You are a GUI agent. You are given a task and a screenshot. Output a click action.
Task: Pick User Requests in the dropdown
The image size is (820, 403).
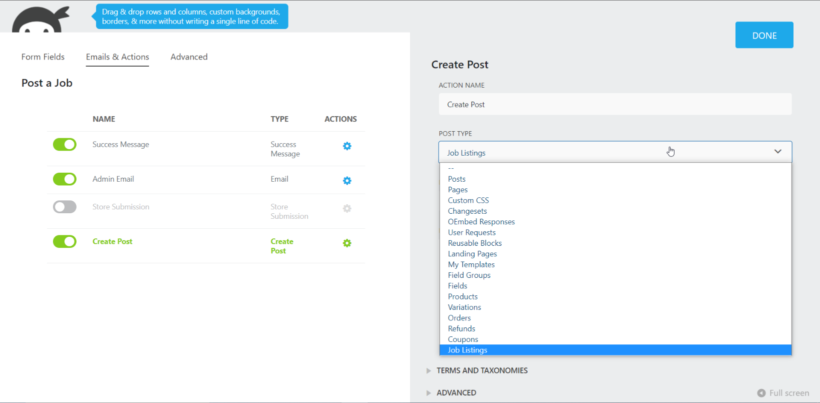click(x=616, y=233)
